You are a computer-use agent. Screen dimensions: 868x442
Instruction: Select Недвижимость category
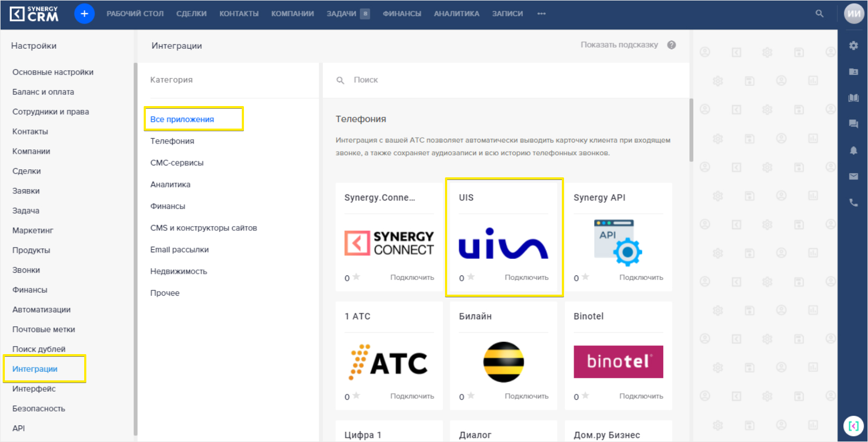tap(179, 272)
